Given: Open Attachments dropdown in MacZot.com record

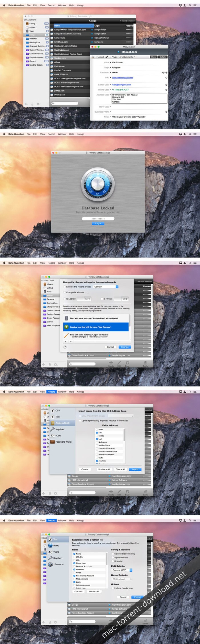Looking at the screenshot, I should pos(128,57).
